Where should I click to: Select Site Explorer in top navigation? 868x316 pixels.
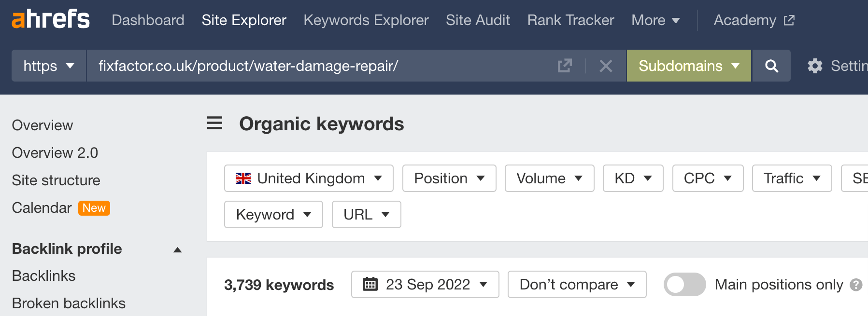coord(244,20)
